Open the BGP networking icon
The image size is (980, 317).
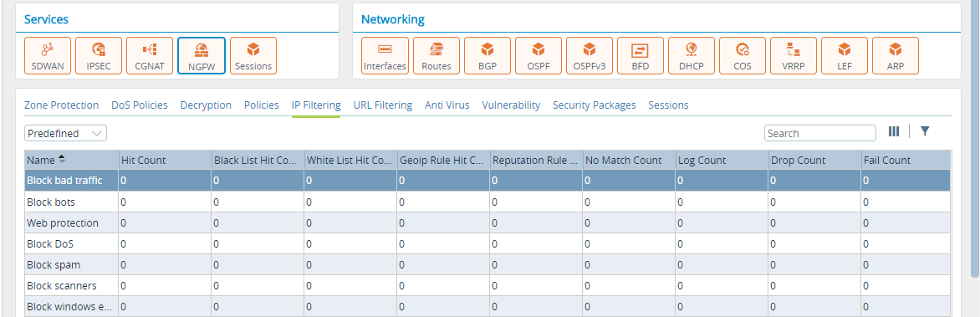click(487, 56)
